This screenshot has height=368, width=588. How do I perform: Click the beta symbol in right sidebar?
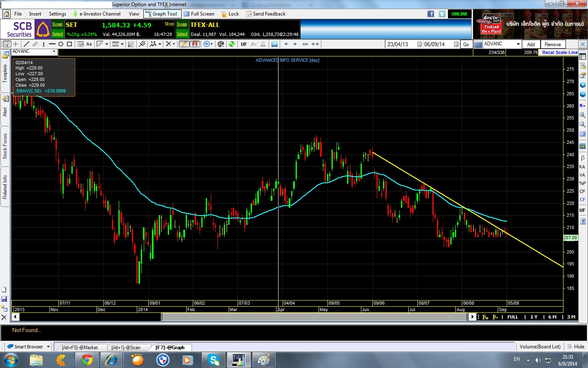583,158
